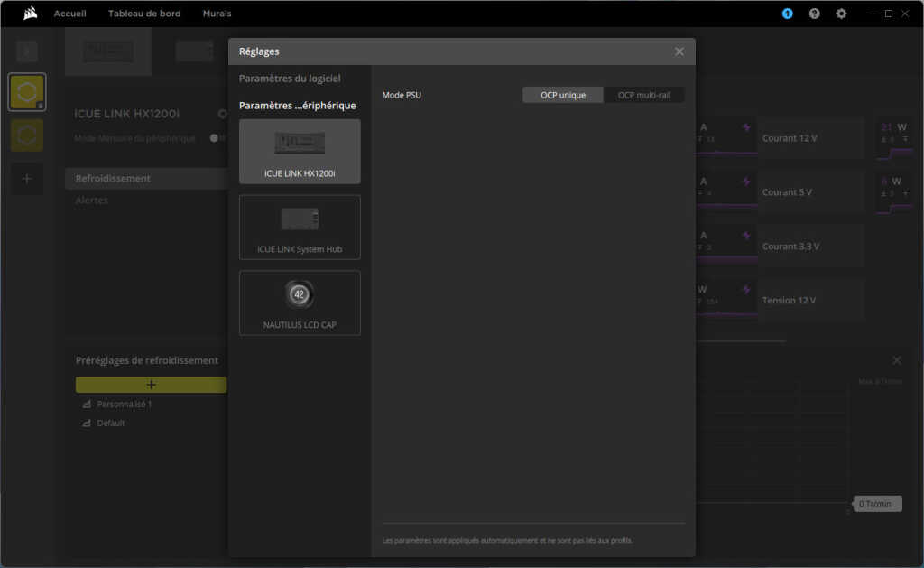Image resolution: width=924 pixels, height=568 pixels.
Task: Open the notifications badge icon
Action: coord(787,14)
